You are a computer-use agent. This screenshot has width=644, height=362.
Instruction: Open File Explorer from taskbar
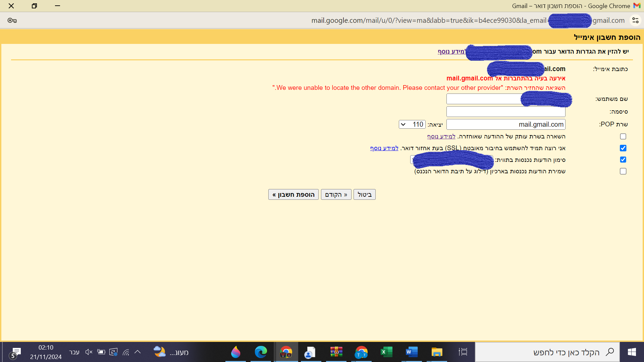[x=437, y=352]
